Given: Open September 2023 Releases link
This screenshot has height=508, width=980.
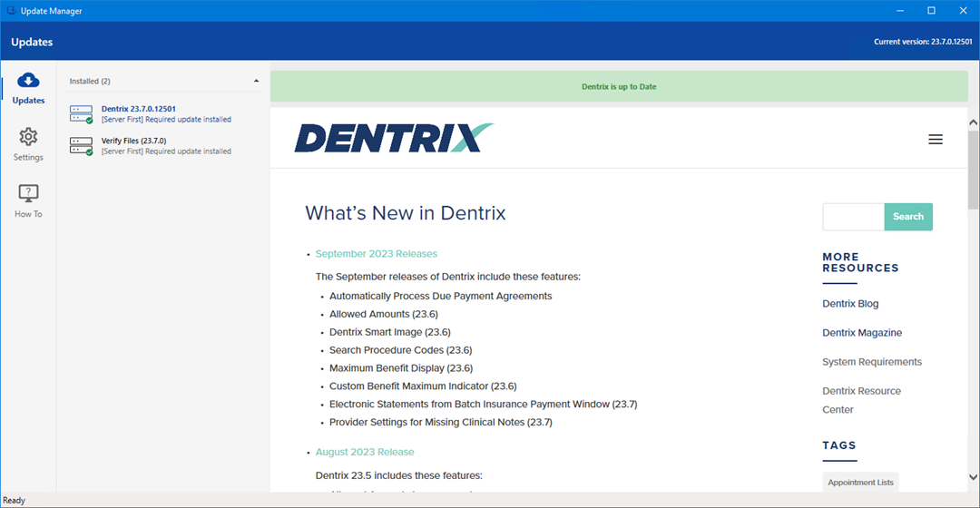Looking at the screenshot, I should 377,254.
